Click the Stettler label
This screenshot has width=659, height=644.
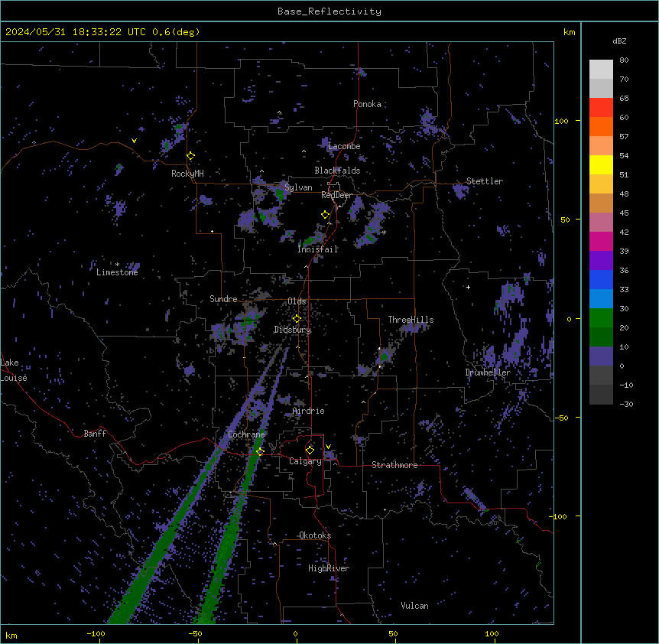(x=485, y=181)
